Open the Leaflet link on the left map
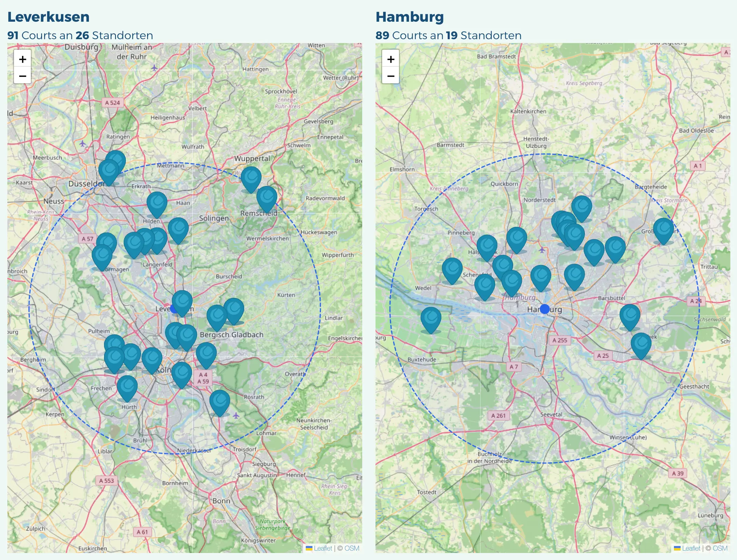Viewport: 737px width, 560px height. pos(323,548)
